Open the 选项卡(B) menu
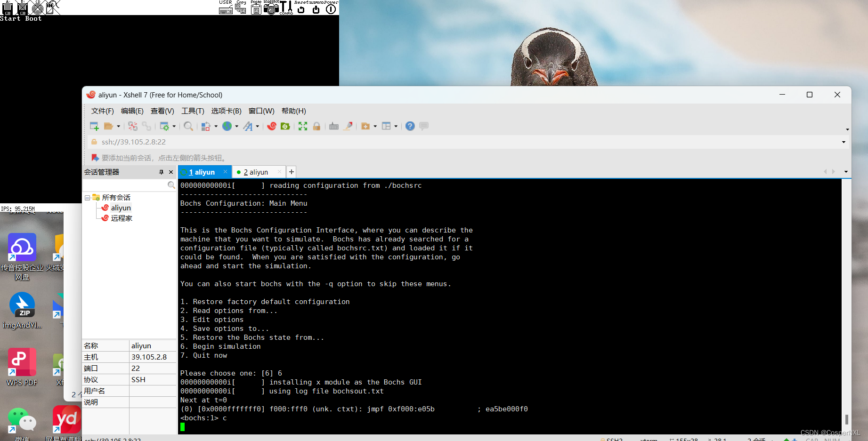 tap(226, 111)
